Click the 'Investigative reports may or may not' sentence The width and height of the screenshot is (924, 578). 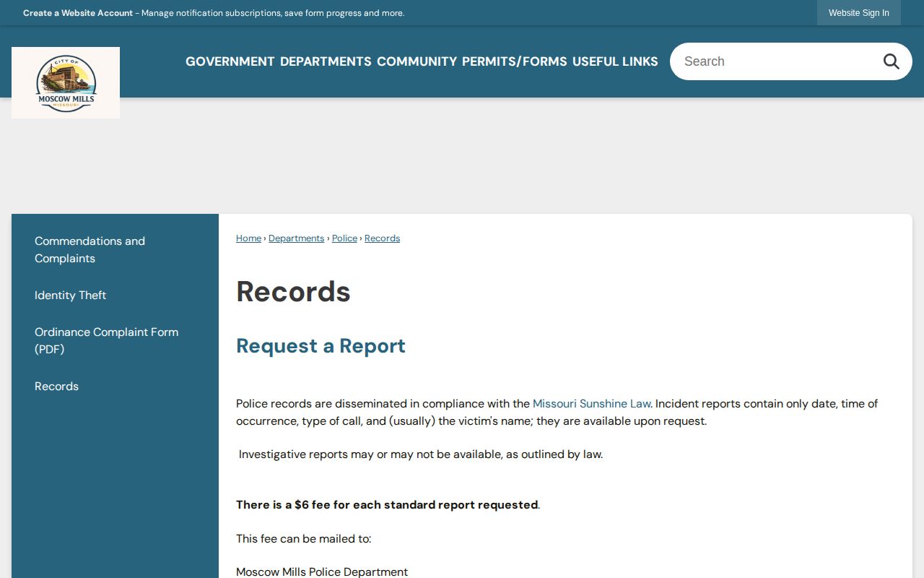click(421, 454)
